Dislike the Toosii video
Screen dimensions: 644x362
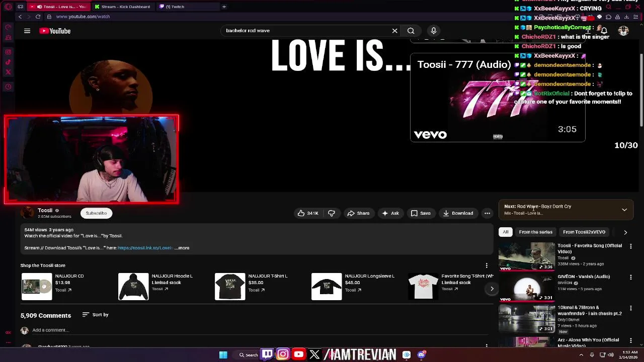click(x=332, y=213)
